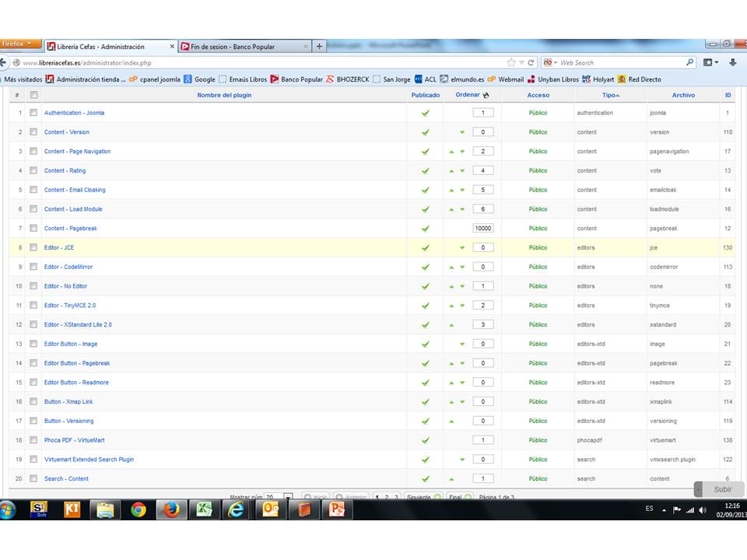
Task: Sort plugins by Tipo column
Action: click(611, 95)
